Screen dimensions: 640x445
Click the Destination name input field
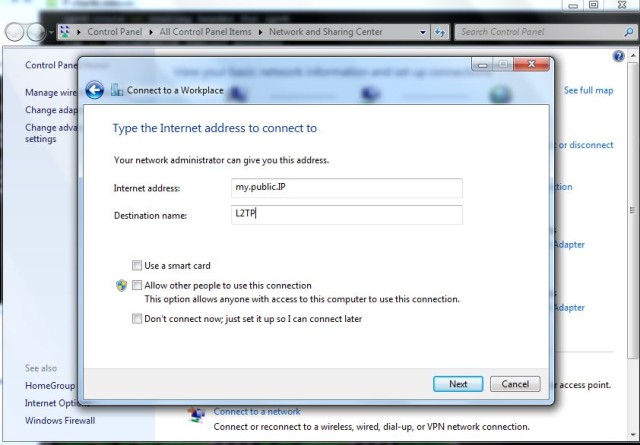[x=347, y=214]
